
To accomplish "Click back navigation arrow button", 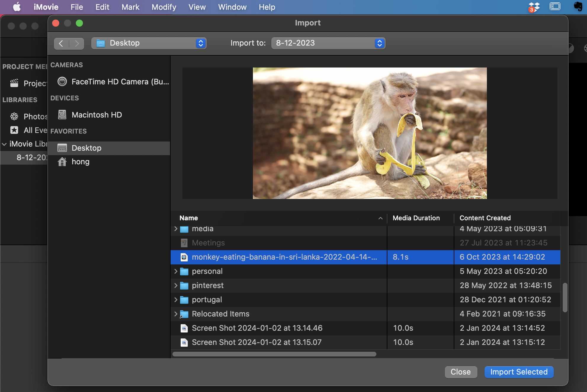I will pyautogui.click(x=61, y=42).
